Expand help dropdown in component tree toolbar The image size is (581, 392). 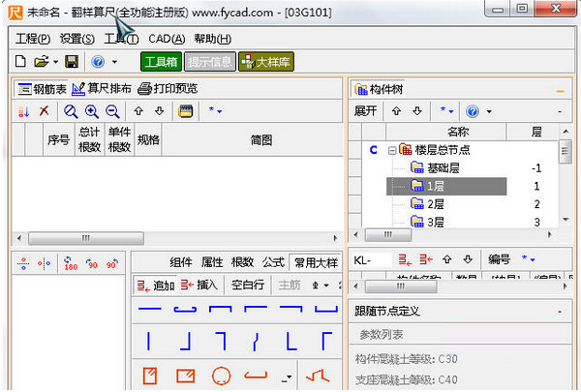489,111
